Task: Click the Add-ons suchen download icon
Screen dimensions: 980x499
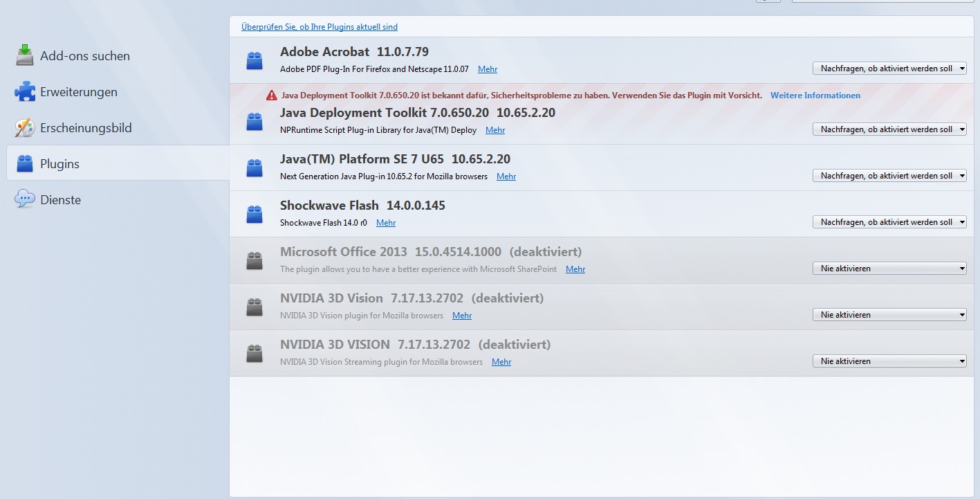Action: [x=25, y=55]
